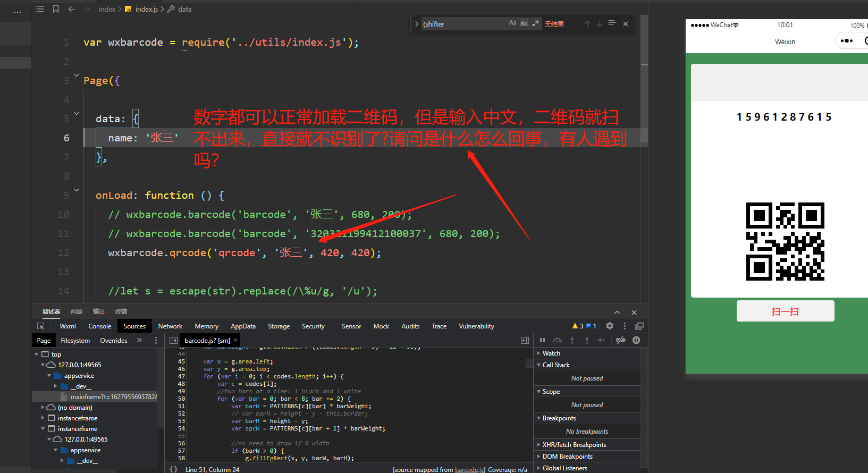The image size is (868, 473).
Task: Collapse the onLoad function fold arrow
Action: 77,190
